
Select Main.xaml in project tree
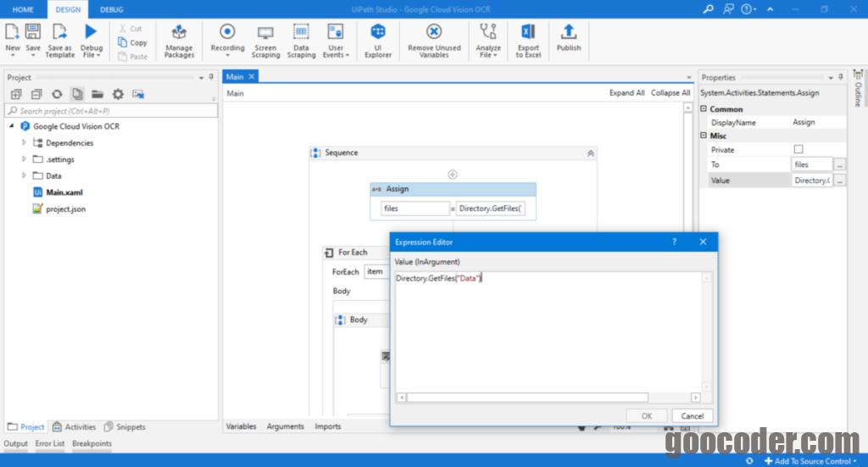(x=64, y=192)
